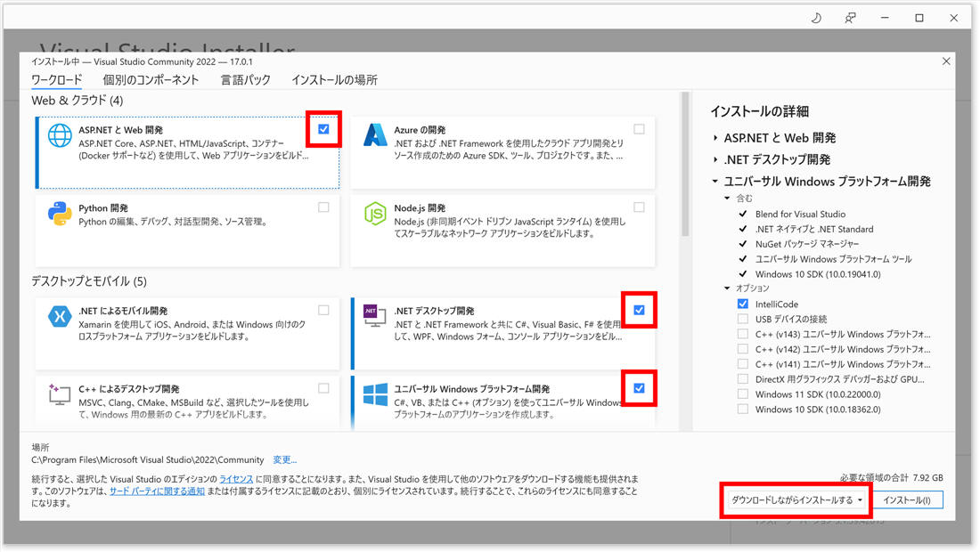
Task: Collapse ユニバーサル Windows プラットフォーム開発 details
Action: tap(715, 182)
